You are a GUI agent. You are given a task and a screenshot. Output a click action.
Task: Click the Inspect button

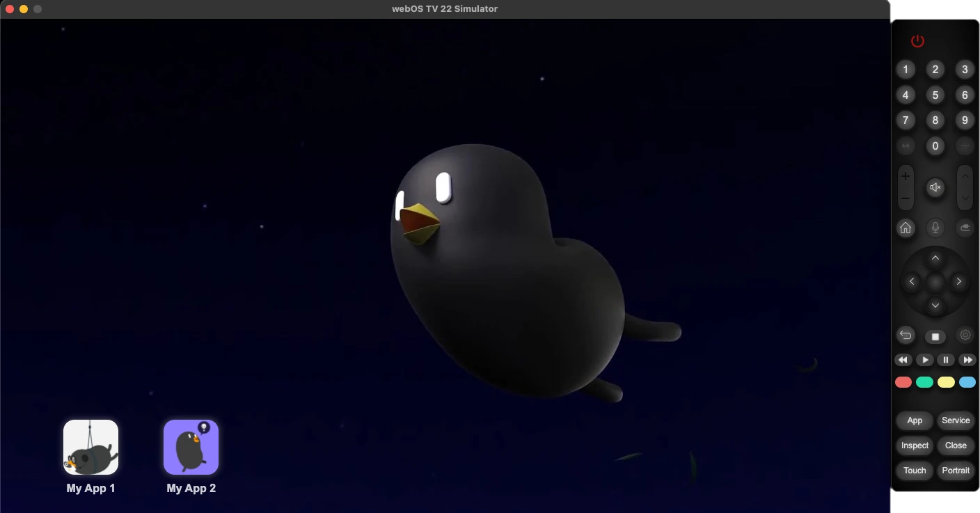click(915, 445)
